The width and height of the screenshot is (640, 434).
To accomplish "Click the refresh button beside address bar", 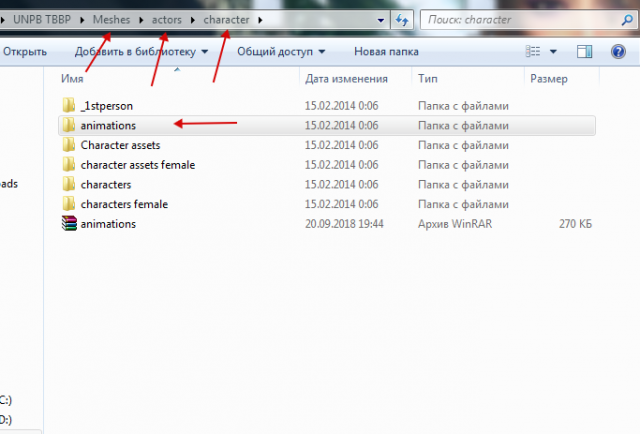I will [401, 19].
